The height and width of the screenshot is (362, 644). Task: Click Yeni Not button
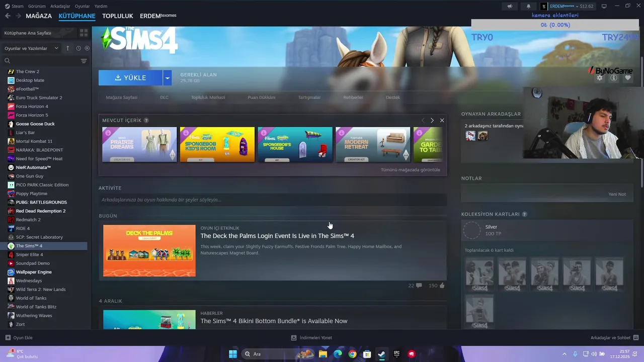pos(617,194)
